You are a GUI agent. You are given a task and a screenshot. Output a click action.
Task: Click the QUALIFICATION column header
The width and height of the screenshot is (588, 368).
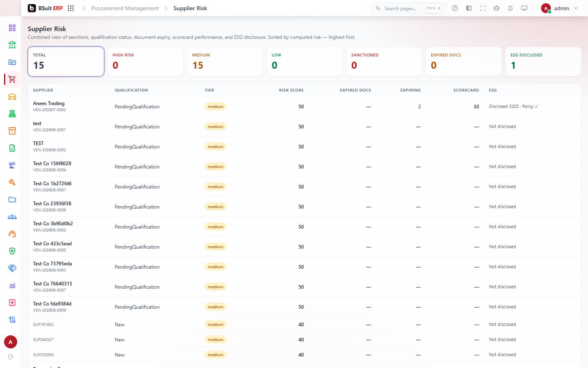(x=131, y=90)
